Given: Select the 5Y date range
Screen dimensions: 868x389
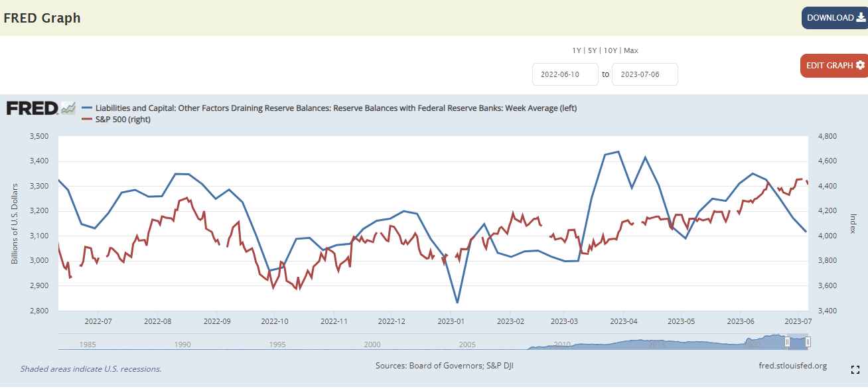Looking at the screenshot, I should coord(593,50).
